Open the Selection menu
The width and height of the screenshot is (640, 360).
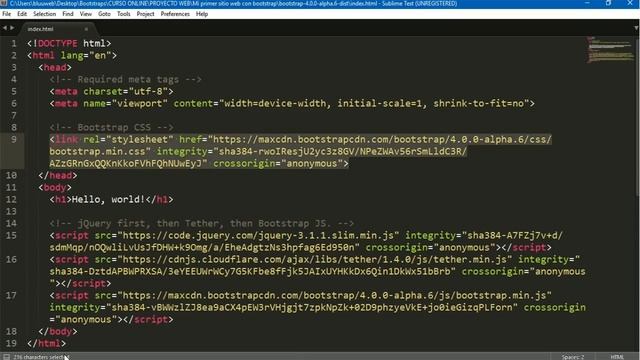click(44, 14)
